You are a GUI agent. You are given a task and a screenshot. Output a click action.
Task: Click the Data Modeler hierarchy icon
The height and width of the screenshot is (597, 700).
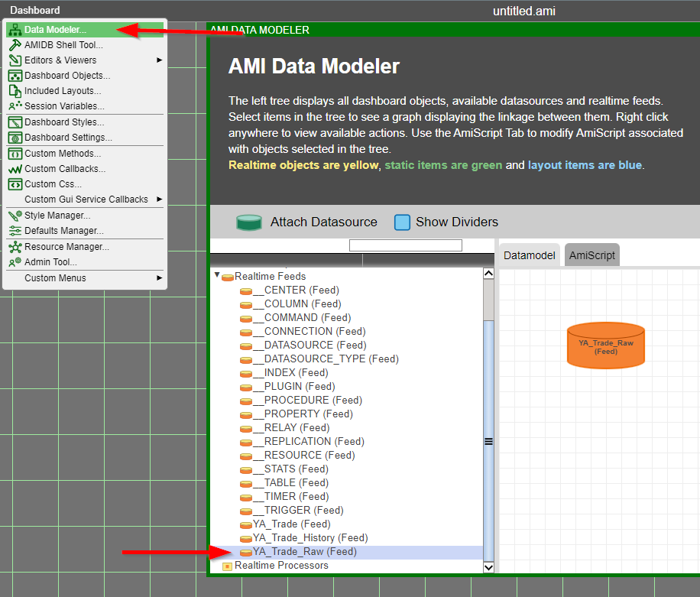point(15,30)
